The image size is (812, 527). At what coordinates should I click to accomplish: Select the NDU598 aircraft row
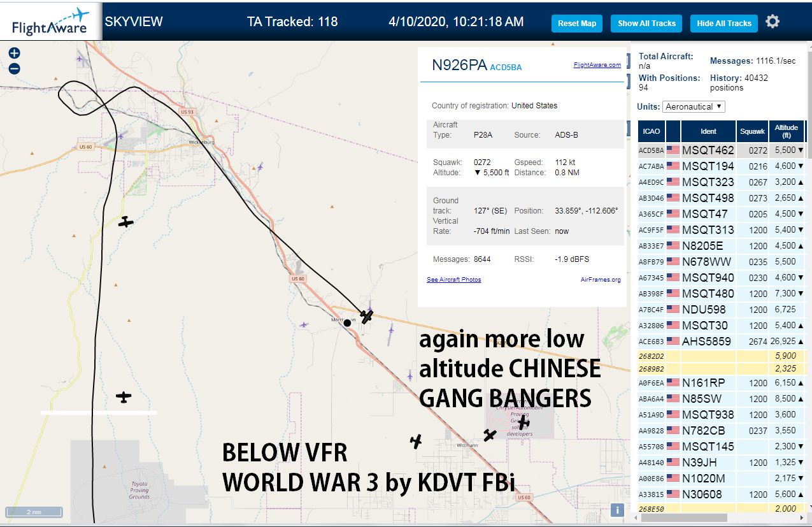click(722, 310)
